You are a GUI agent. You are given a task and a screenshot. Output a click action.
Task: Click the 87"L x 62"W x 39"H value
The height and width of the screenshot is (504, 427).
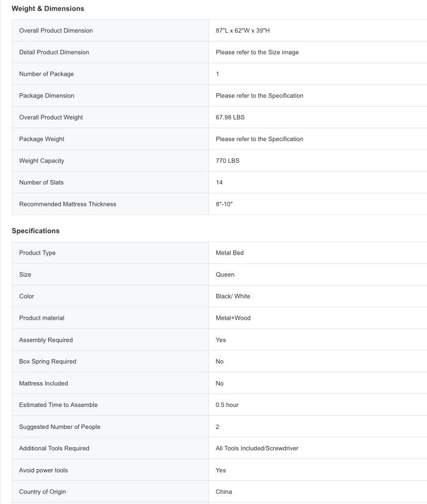[x=243, y=31]
